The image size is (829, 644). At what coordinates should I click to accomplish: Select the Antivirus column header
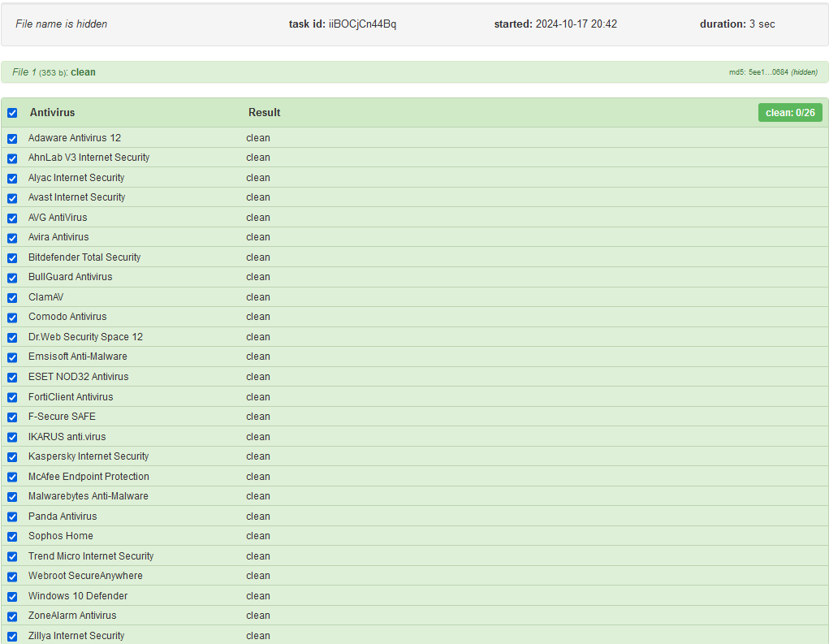coord(53,112)
